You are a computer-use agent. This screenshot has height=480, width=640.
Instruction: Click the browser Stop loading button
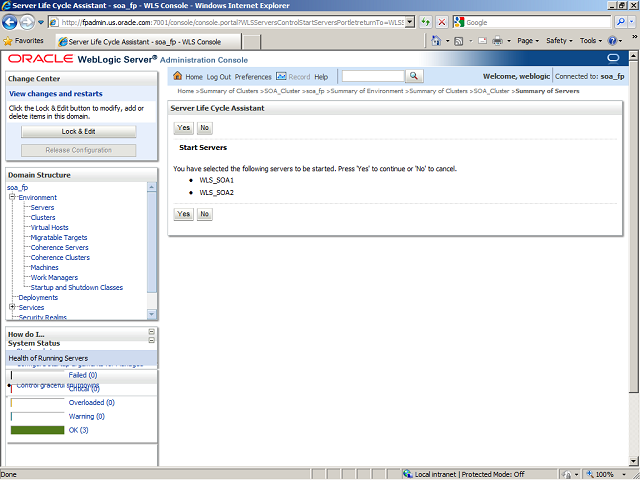pyautogui.click(x=442, y=21)
